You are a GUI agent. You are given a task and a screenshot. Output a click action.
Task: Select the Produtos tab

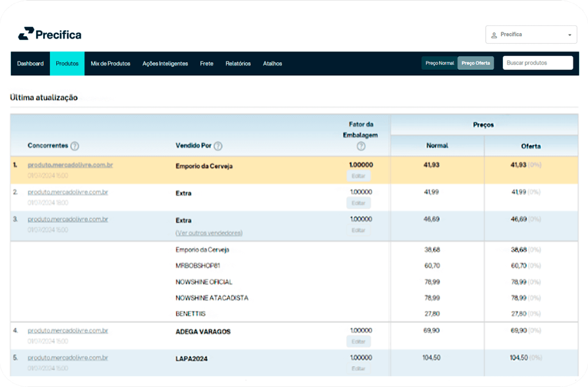tap(67, 63)
